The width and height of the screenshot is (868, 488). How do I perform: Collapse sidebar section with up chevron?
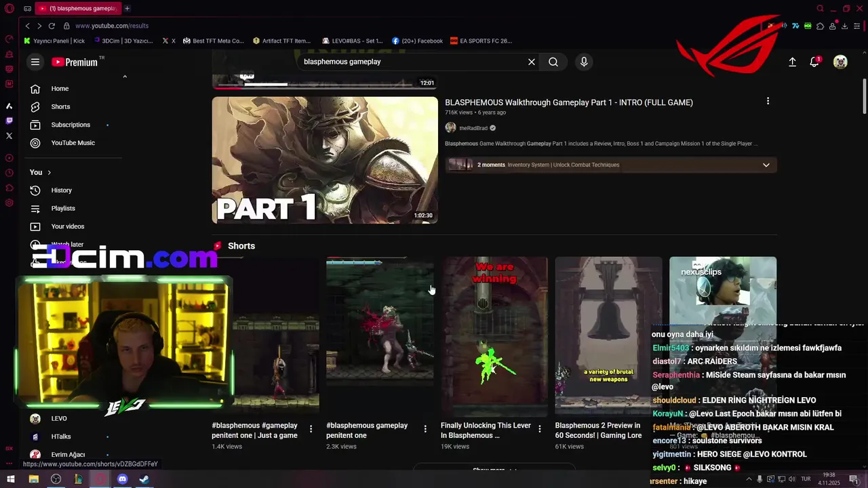click(125, 77)
